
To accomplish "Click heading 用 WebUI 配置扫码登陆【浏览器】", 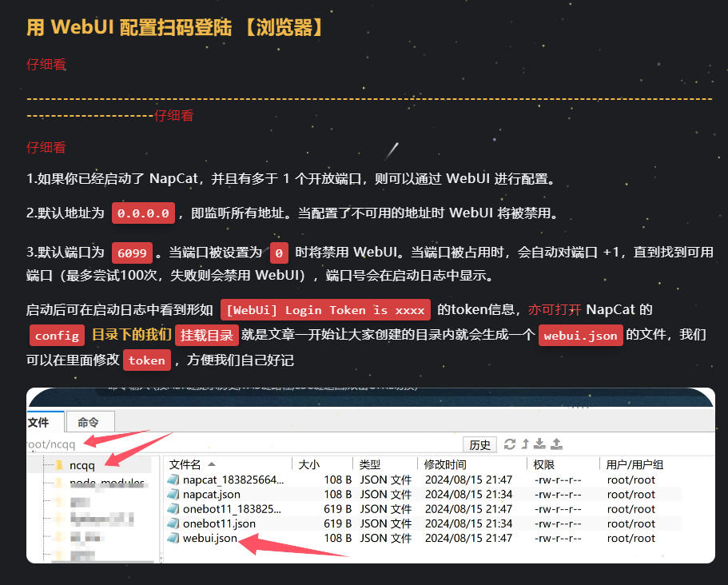I will (x=176, y=27).
